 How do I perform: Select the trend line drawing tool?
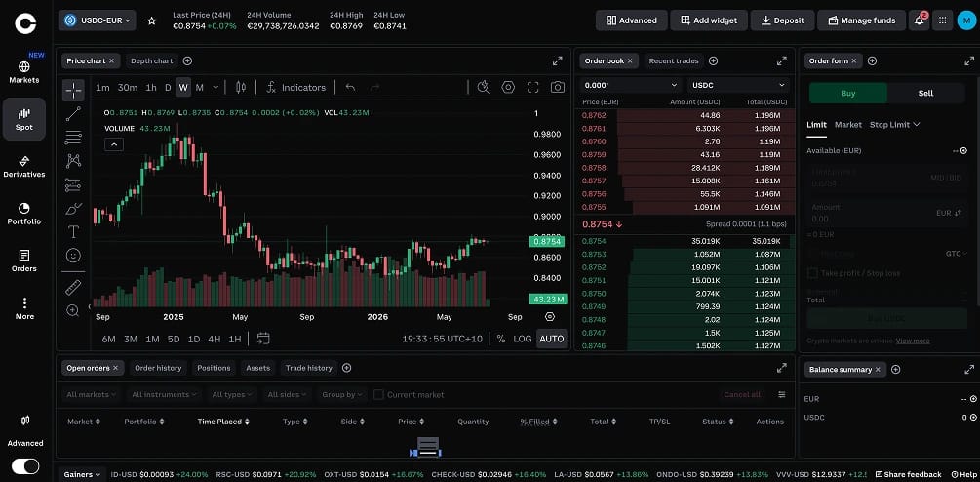tap(73, 114)
